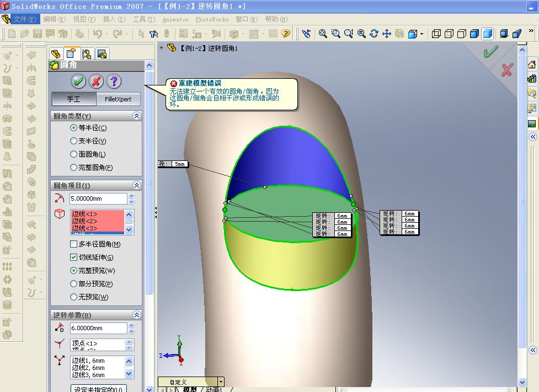The width and height of the screenshot is (539, 392).
Task: Switch to Hidden Lines Removed display
Action: pos(462,34)
